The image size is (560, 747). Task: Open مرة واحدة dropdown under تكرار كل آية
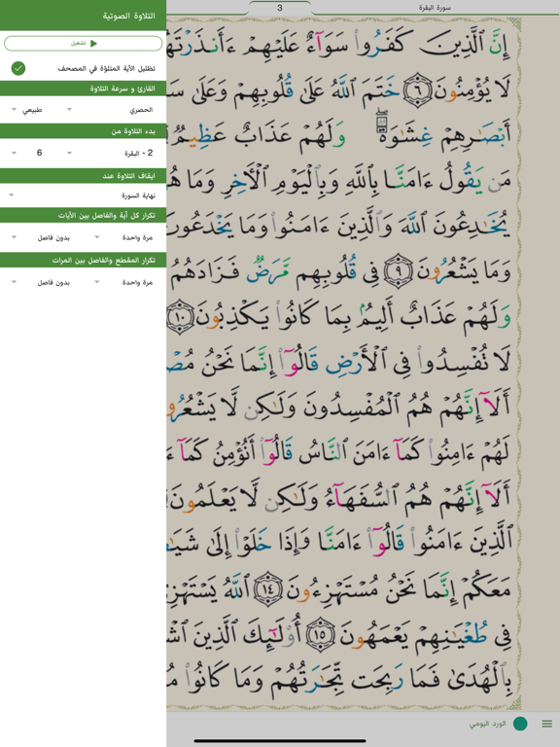click(123, 237)
